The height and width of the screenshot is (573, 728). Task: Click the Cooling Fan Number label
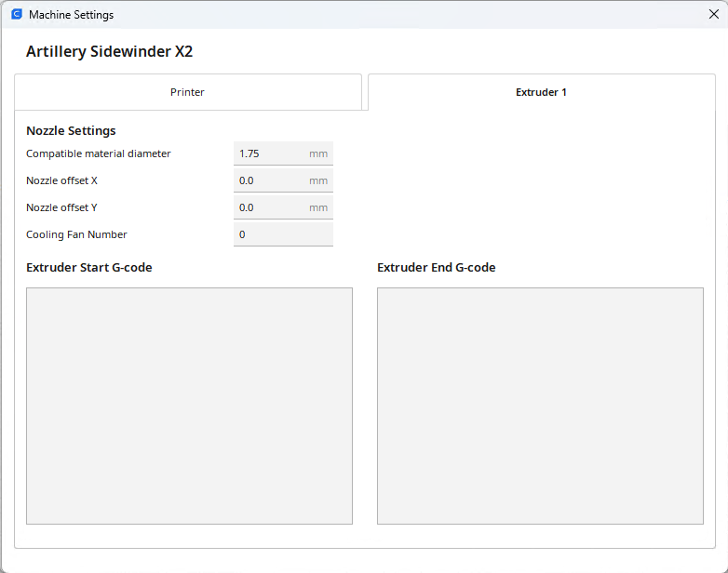pos(76,234)
